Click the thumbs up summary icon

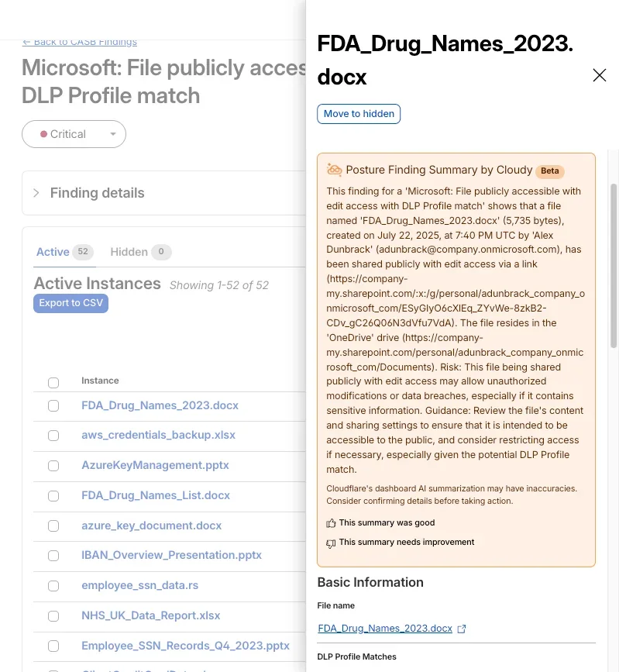click(x=331, y=523)
